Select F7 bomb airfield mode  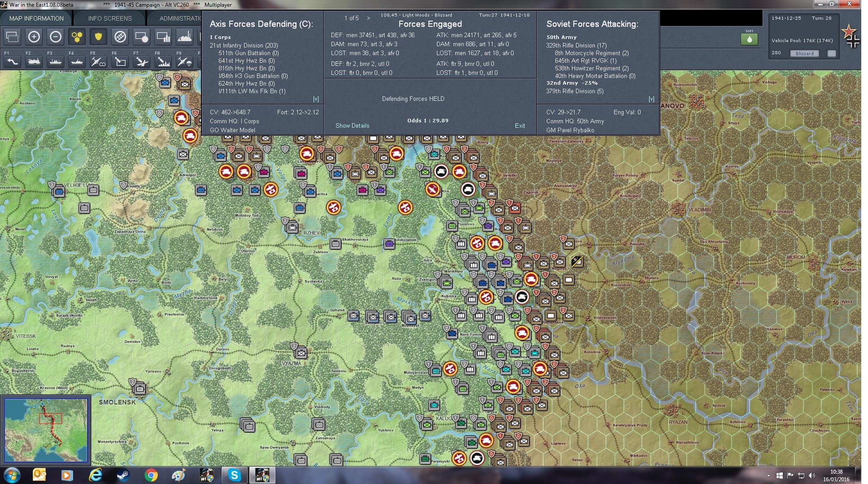click(x=141, y=62)
